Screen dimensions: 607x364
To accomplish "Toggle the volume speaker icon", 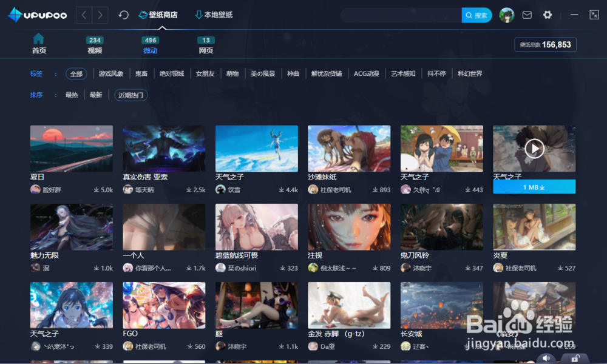I will (x=546, y=358).
